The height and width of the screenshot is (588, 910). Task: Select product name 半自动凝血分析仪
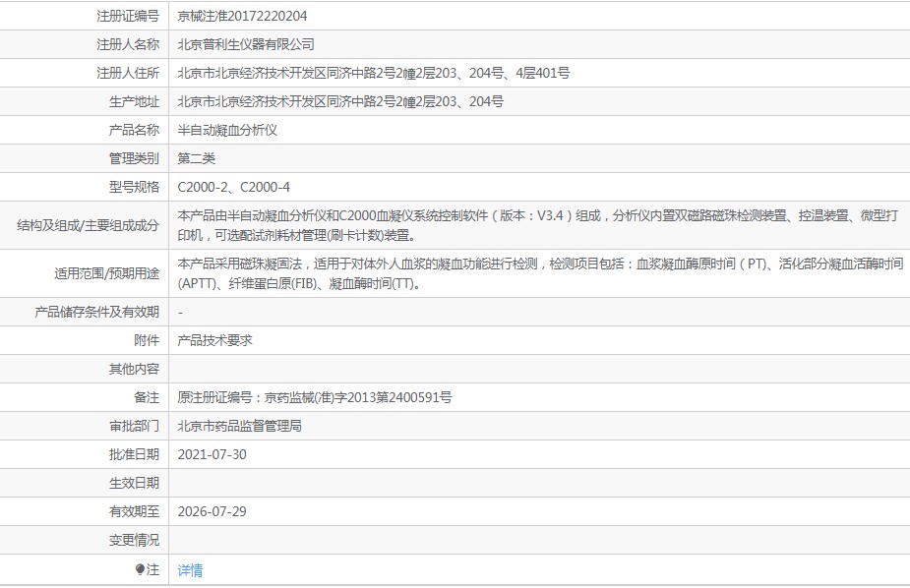(x=227, y=130)
